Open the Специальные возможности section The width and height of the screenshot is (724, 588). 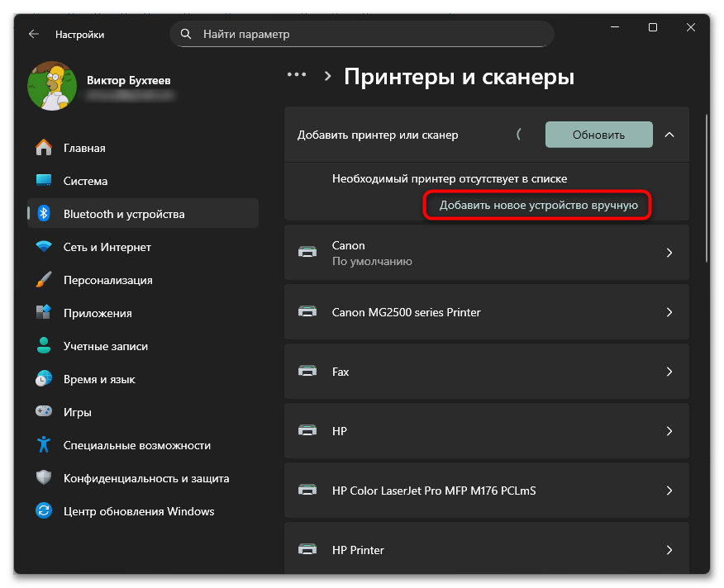[x=45, y=444]
